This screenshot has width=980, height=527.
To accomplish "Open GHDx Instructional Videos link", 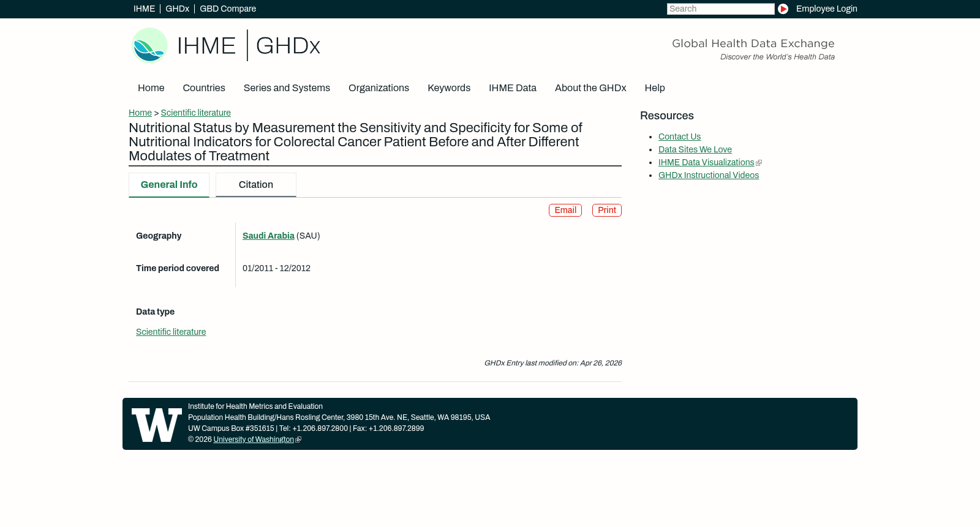I will tap(709, 176).
